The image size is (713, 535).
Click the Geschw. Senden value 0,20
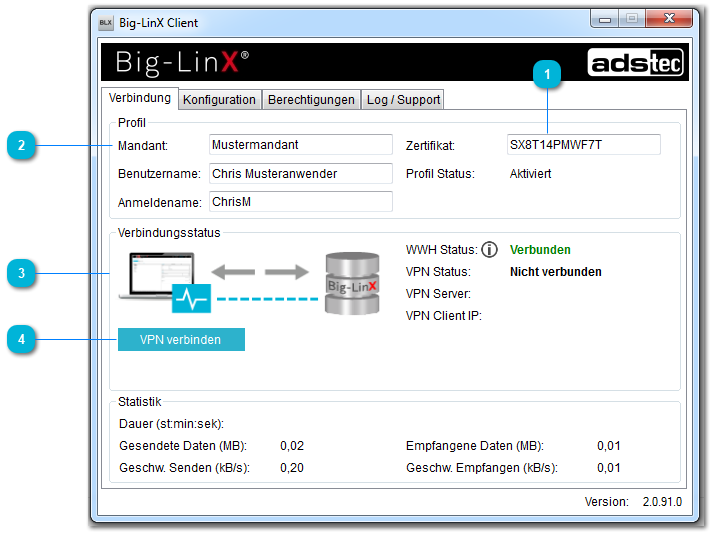pyautogui.click(x=292, y=468)
